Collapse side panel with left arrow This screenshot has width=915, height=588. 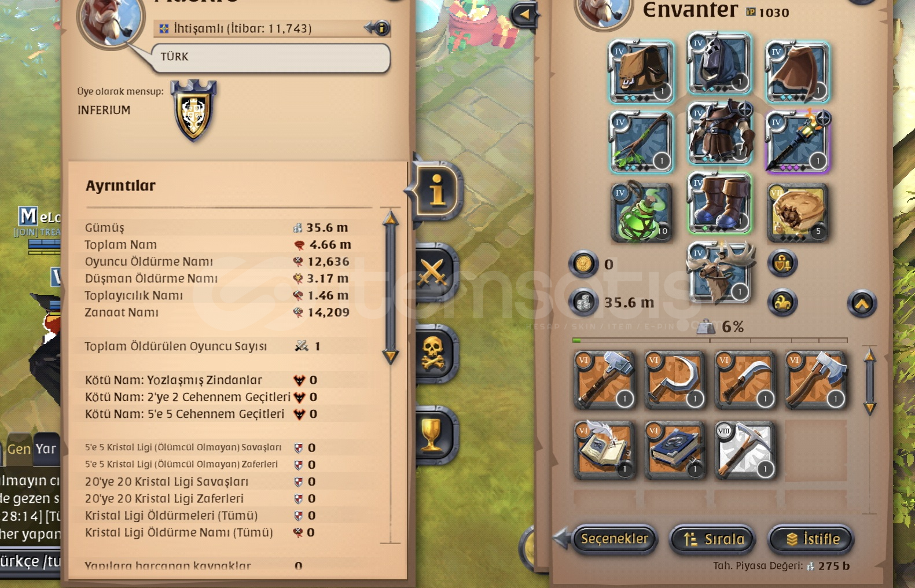(524, 14)
